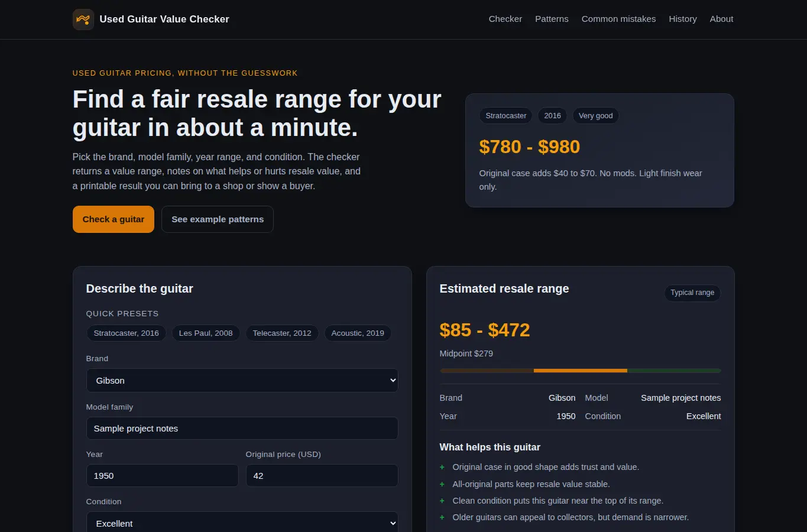Click the What helps this guitar heading
Image resolution: width=807 pixels, height=532 pixels.
(x=490, y=447)
